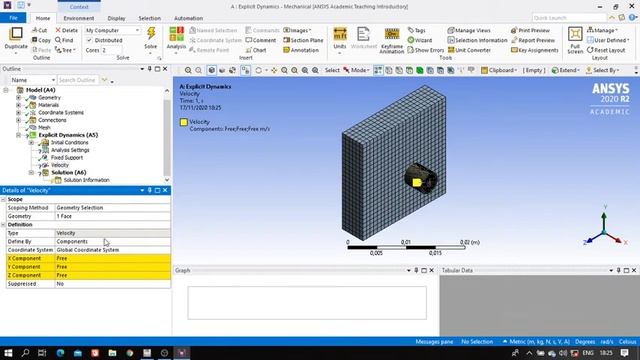Click Manage Views
The height and width of the screenshot is (360, 640).
click(x=469, y=30)
